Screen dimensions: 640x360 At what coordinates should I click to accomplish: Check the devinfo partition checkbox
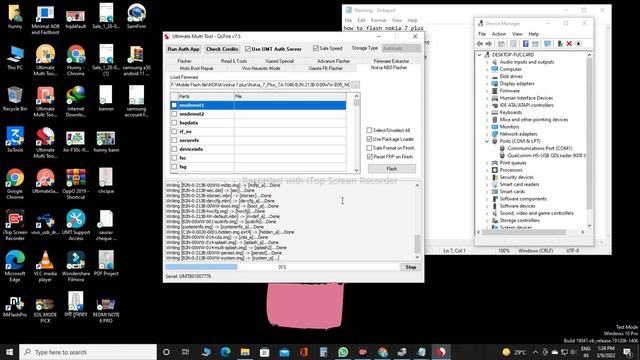(174, 149)
